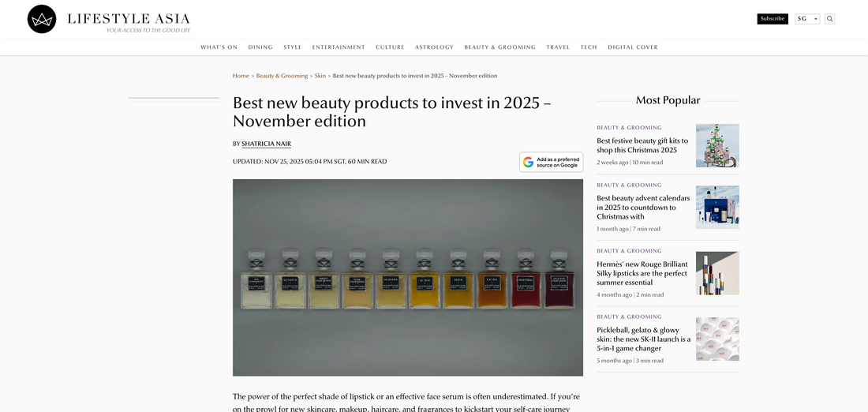Open Christmas tree gift kits thumbnail
The width and height of the screenshot is (868, 412).
[x=717, y=146]
